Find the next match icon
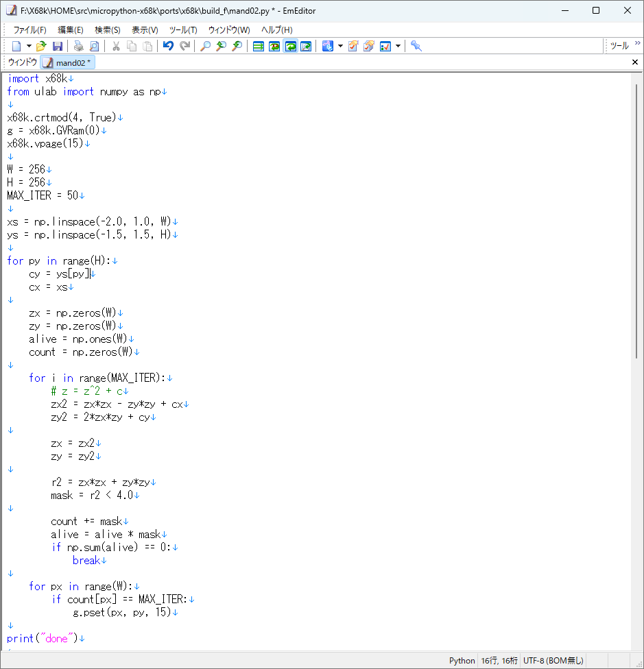 coord(237,46)
